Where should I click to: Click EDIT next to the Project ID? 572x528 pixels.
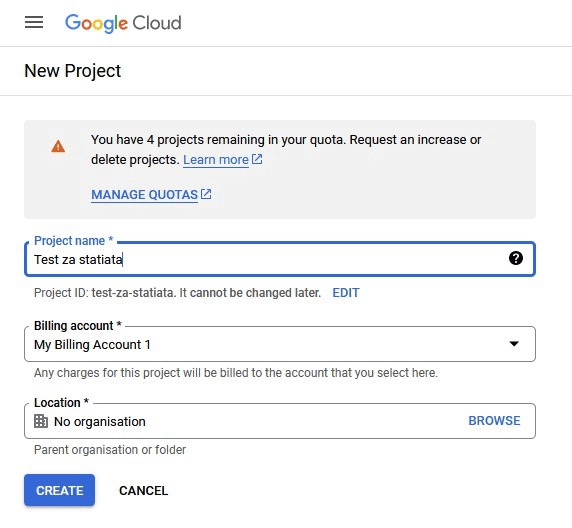[346, 293]
